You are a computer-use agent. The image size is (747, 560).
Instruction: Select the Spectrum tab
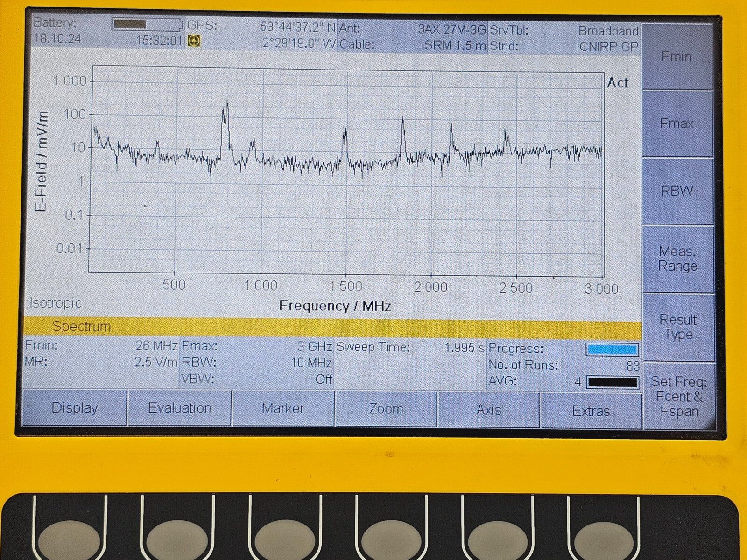82,327
